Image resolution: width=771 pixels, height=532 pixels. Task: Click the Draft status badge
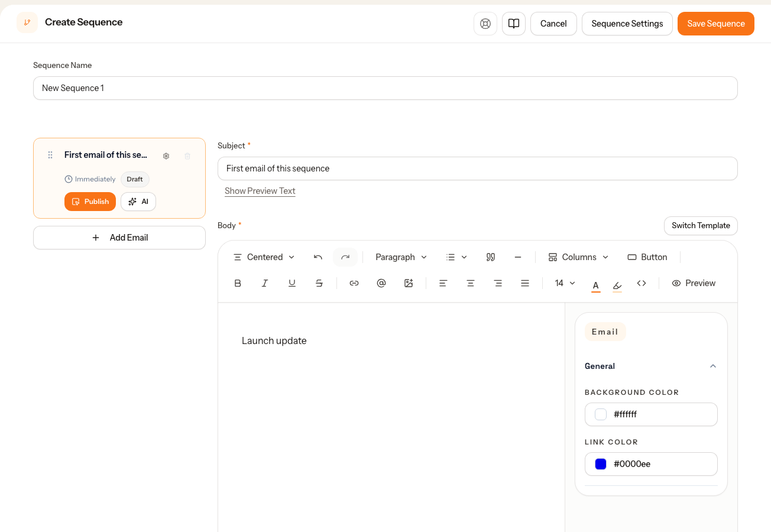[x=135, y=179]
